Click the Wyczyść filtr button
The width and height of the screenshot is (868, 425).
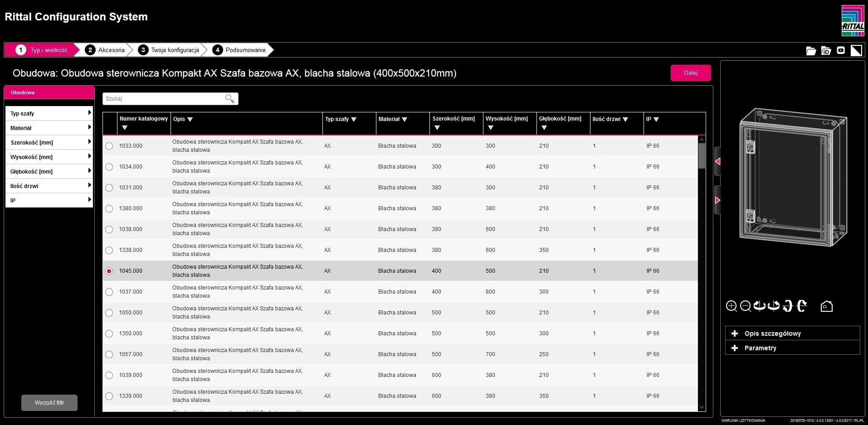(49, 403)
